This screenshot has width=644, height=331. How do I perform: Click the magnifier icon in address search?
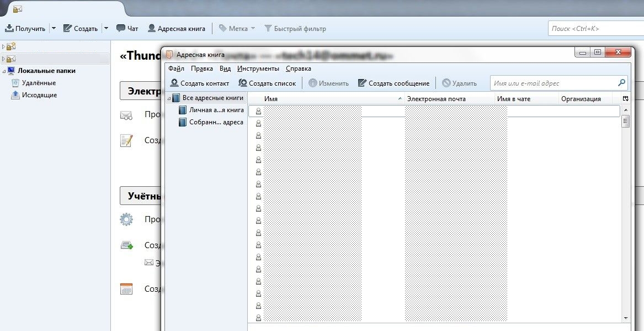click(622, 83)
